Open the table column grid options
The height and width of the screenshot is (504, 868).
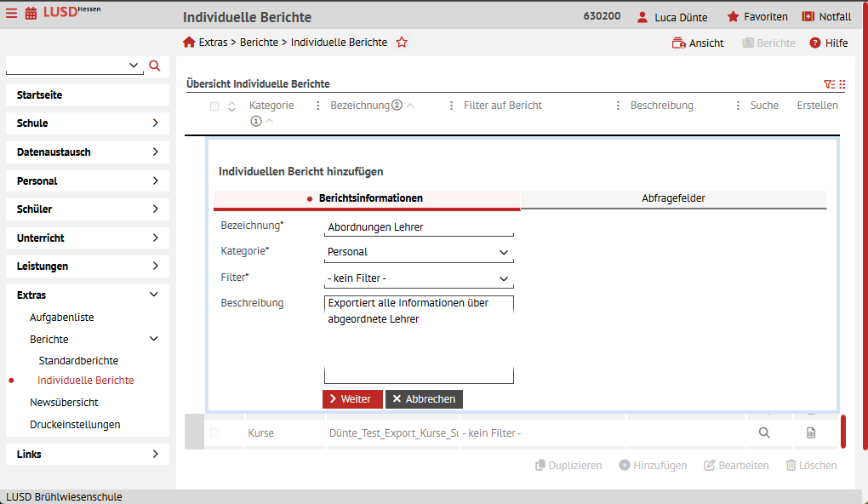(842, 84)
